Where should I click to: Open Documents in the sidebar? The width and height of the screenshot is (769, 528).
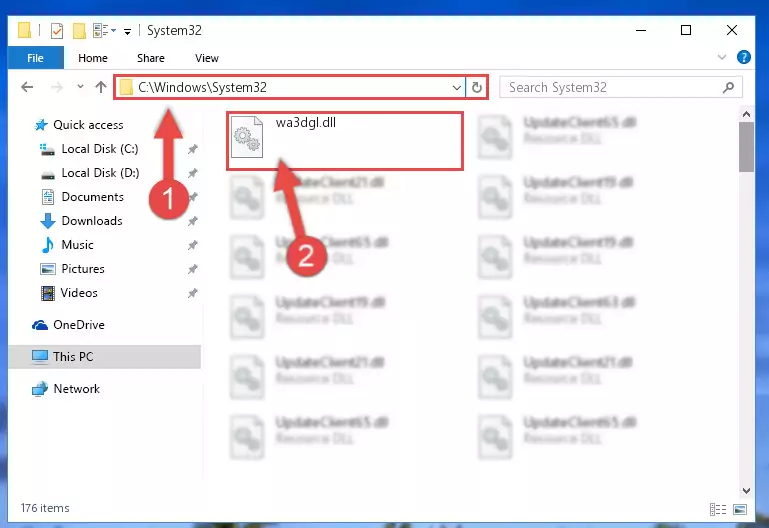point(92,197)
